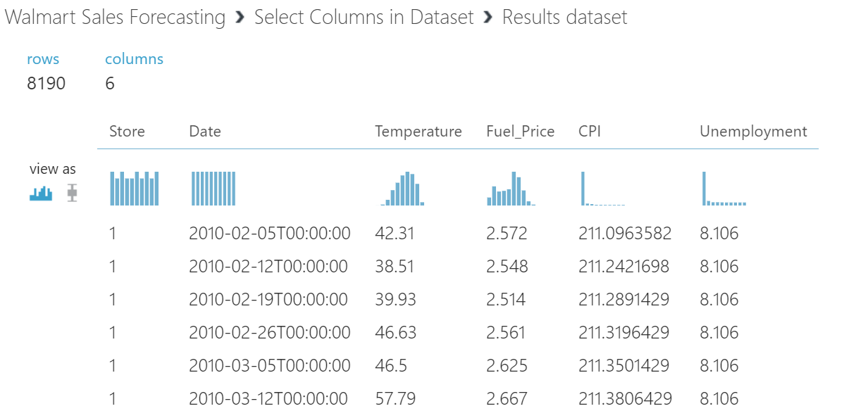The image size is (868, 411).
Task: Open CPI column histogram thumbnail
Action: pos(603,188)
